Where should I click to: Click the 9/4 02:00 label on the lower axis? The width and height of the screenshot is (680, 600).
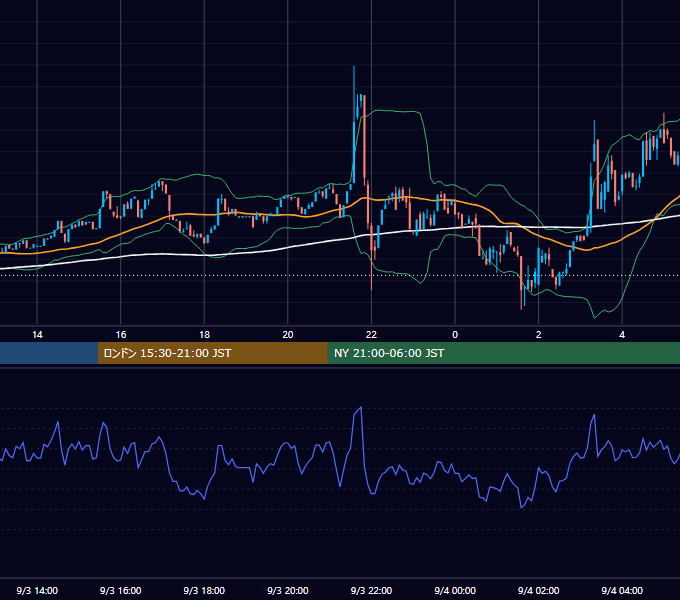(539, 590)
